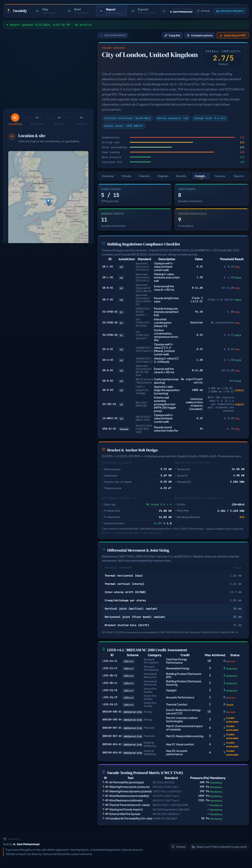Click the BREEAM Credits card
The height and width of the screenshot is (868, 252).
tap(134, 220)
